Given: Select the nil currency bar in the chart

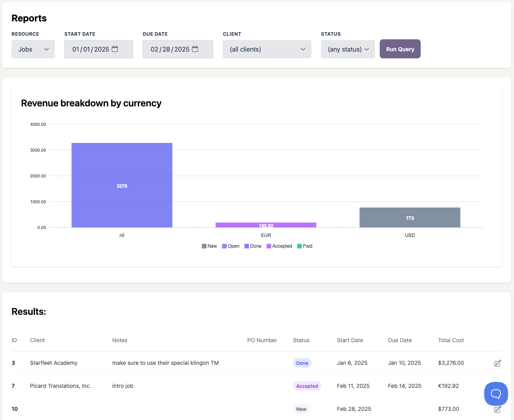Looking at the screenshot, I should [x=122, y=185].
